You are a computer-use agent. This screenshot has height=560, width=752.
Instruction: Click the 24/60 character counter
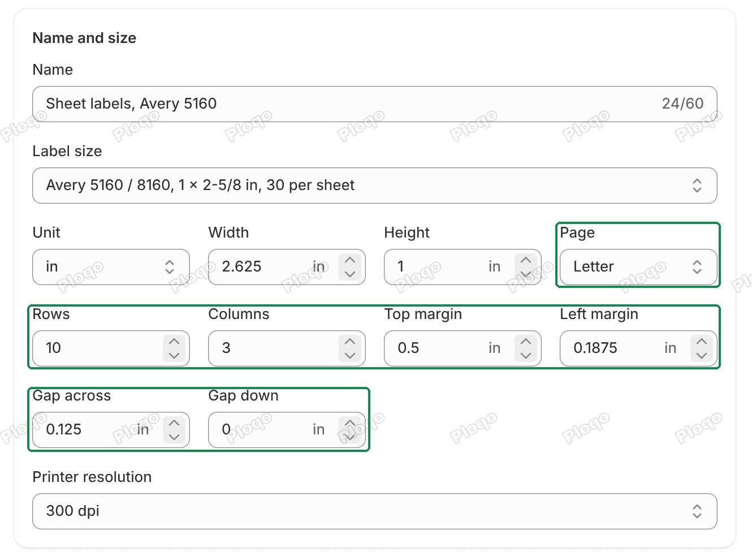(x=682, y=104)
